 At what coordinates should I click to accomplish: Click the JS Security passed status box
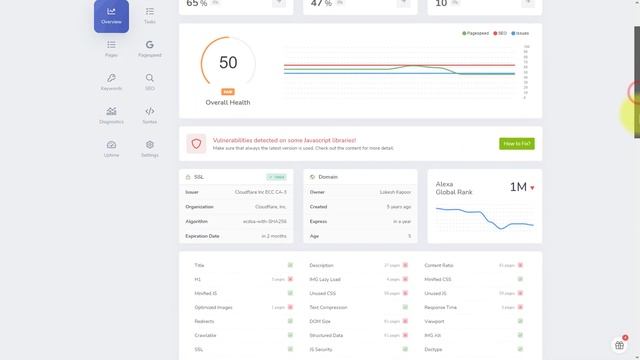[405, 349]
